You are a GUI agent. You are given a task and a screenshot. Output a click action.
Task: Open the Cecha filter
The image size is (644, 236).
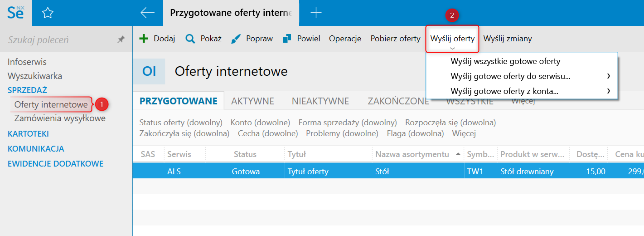coord(268,133)
